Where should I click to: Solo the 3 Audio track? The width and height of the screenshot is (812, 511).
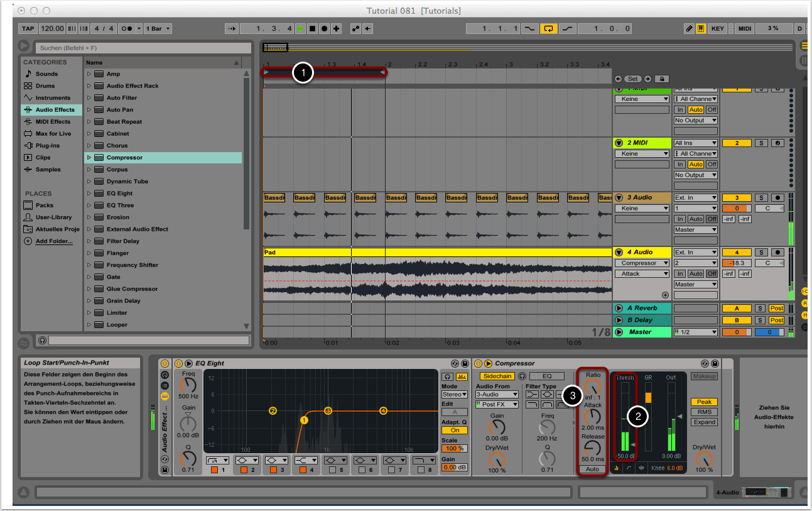[760, 198]
